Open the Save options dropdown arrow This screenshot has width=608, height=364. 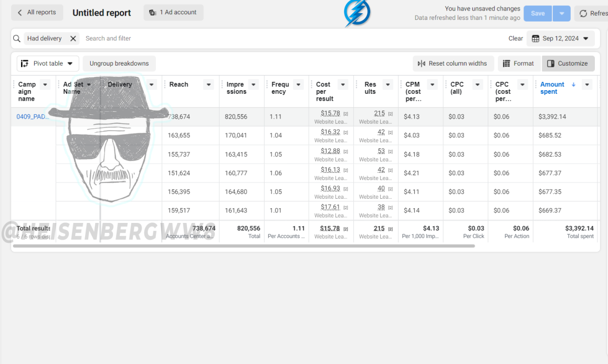pyautogui.click(x=561, y=13)
